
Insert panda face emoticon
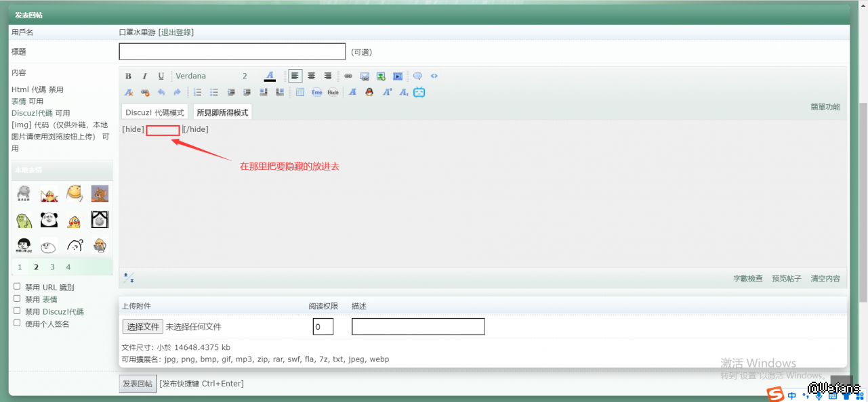[x=48, y=219]
